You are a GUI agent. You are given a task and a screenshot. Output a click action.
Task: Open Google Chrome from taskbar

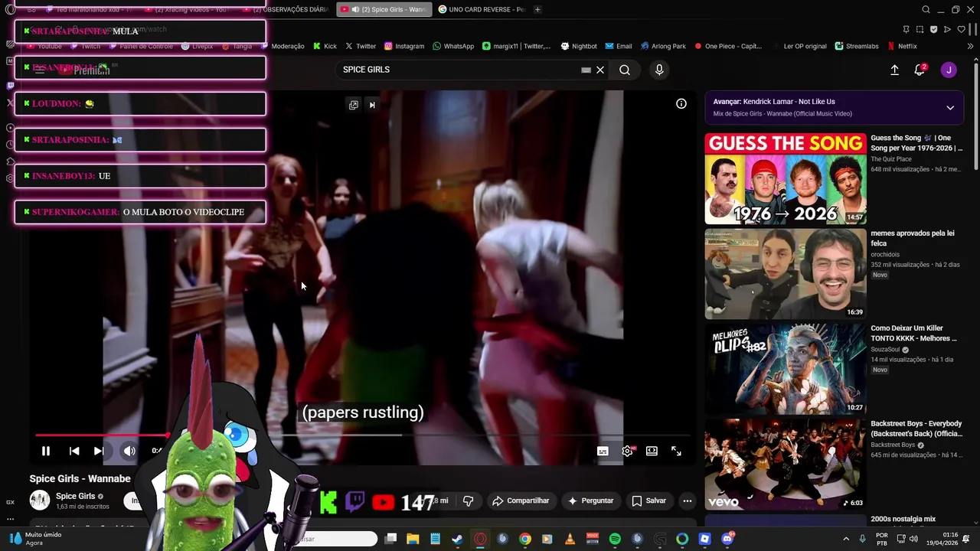(x=525, y=539)
